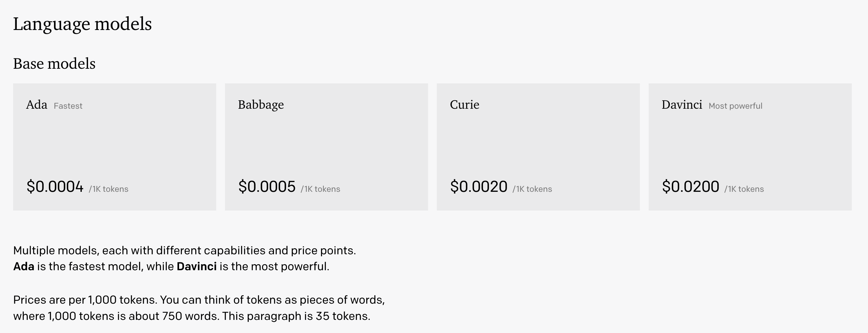The image size is (868, 333).
Task: Click the Base models subheading
Action: pos(54,63)
